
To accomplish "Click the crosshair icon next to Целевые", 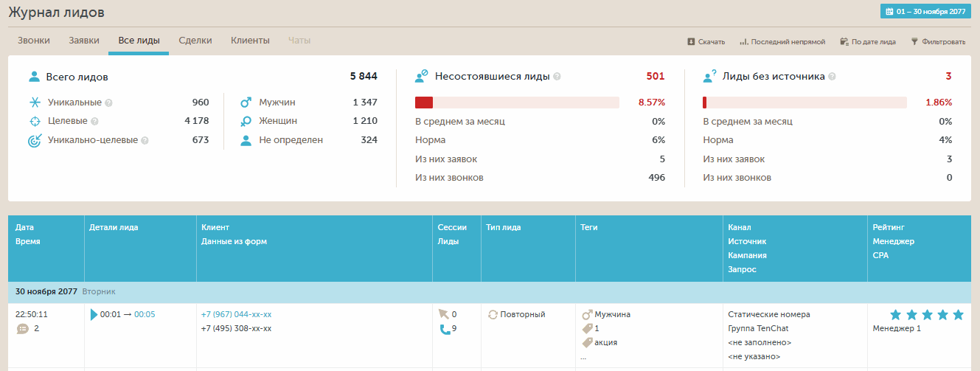I will 34,121.
